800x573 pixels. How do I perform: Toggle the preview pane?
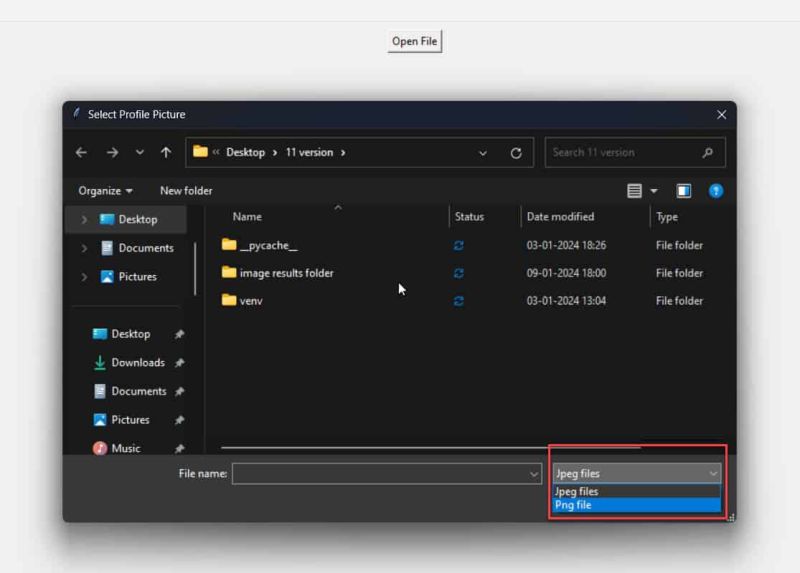pyautogui.click(x=684, y=191)
